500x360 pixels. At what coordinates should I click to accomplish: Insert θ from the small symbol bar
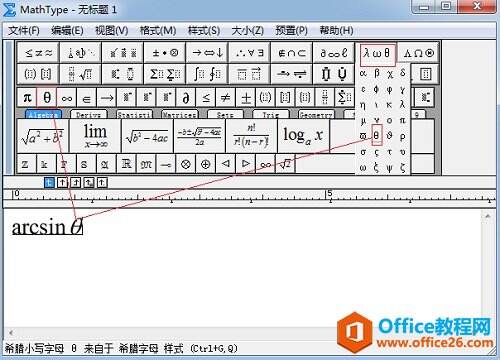point(47,98)
